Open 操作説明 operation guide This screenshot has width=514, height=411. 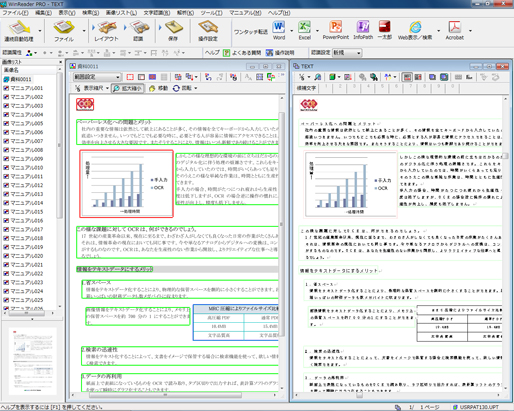click(280, 53)
